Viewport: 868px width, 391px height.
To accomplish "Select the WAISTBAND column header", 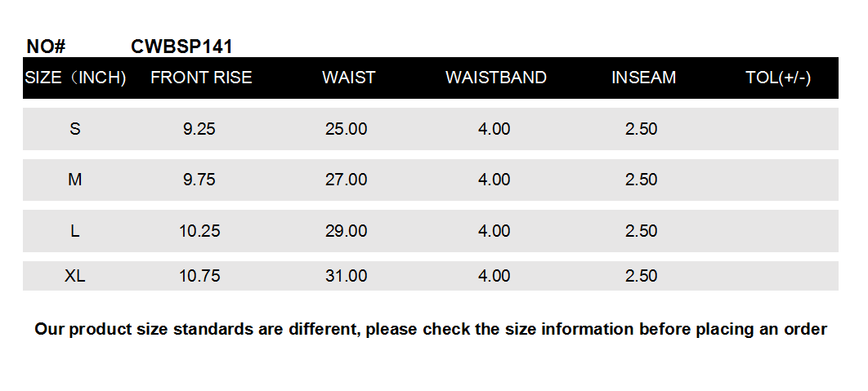I will (x=495, y=78).
